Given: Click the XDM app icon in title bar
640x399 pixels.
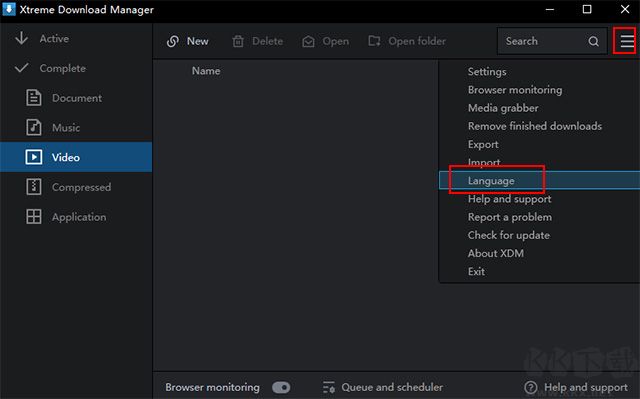Looking at the screenshot, I should 9,9.
